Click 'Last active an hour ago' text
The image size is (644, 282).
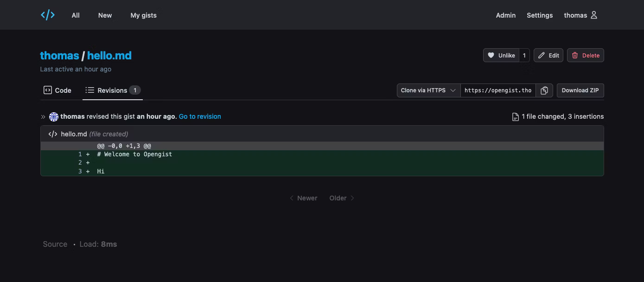point(76,69)
